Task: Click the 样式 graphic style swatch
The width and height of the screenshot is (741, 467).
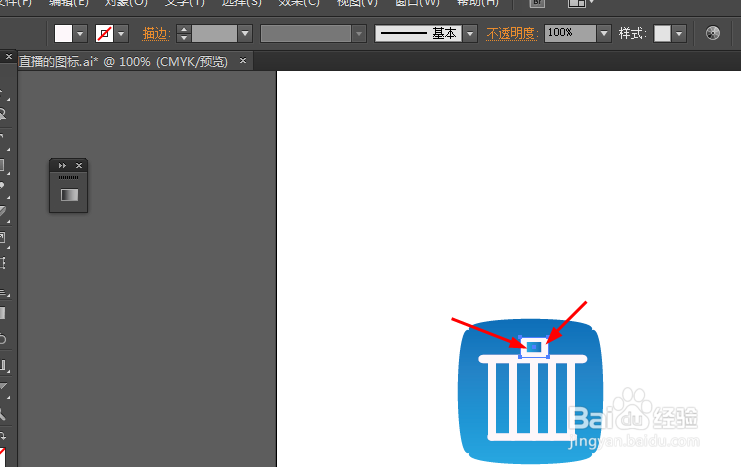Action: [662, 34]
